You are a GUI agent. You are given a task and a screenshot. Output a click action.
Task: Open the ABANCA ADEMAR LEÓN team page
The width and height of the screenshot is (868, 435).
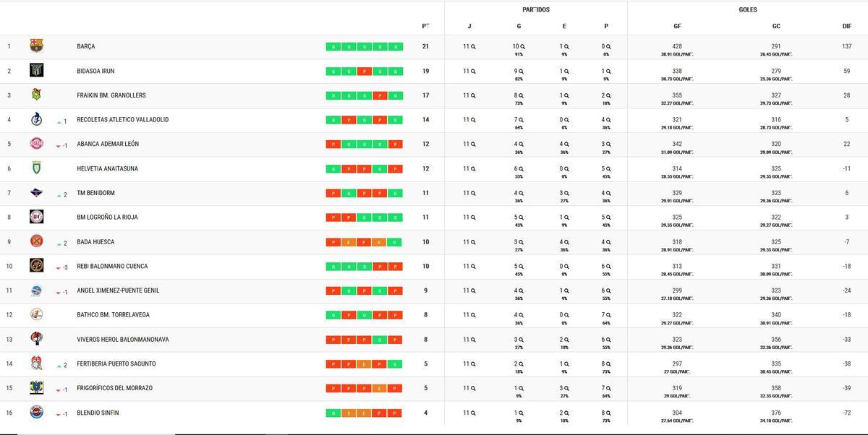[109, 144]
